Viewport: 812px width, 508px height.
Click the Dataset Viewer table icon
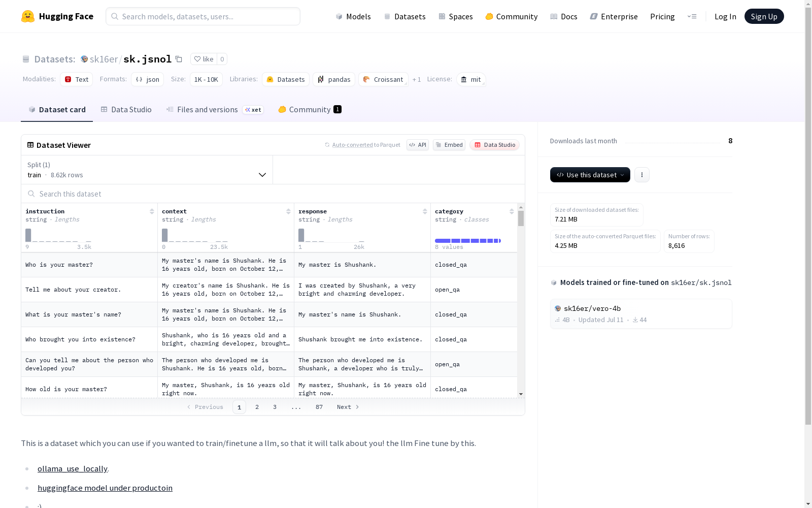30,145
